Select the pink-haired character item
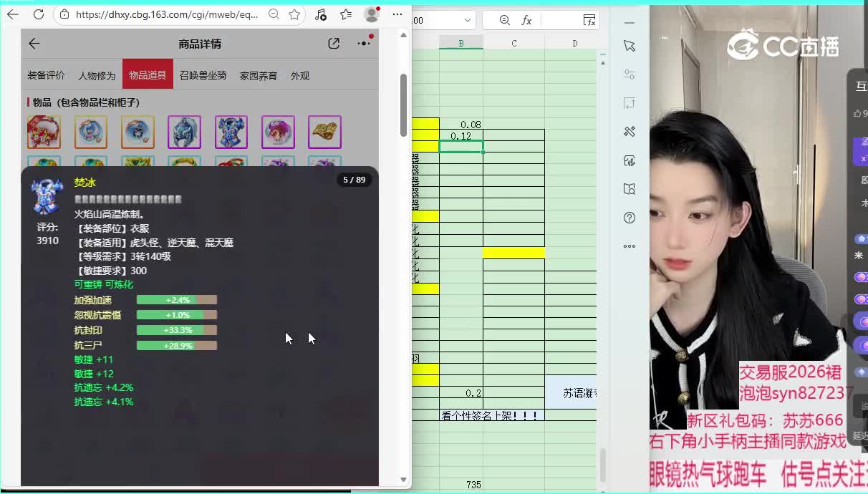Screen dimensions: 868x494 [x=278, y=132]
